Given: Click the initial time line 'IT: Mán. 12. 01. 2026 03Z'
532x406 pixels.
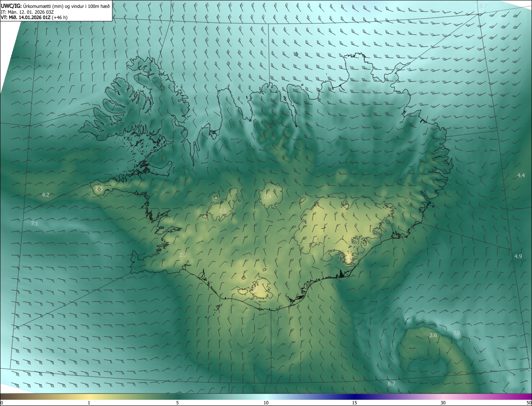Looking at the screenshot, I should pos(27,12).
